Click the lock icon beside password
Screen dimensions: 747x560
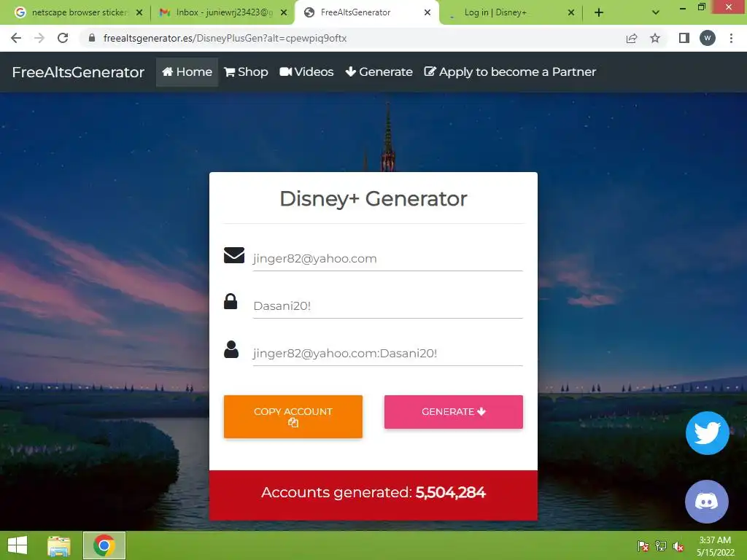231,301
